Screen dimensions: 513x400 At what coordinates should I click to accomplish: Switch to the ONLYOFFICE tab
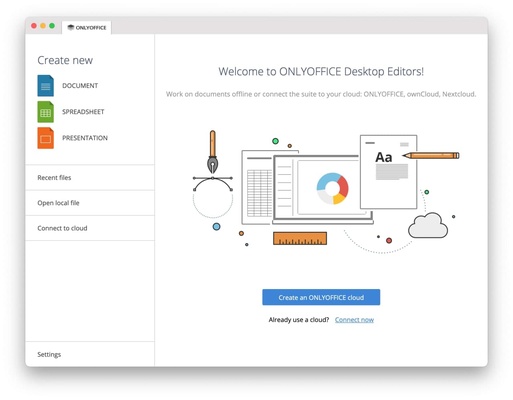pos(87,28)
